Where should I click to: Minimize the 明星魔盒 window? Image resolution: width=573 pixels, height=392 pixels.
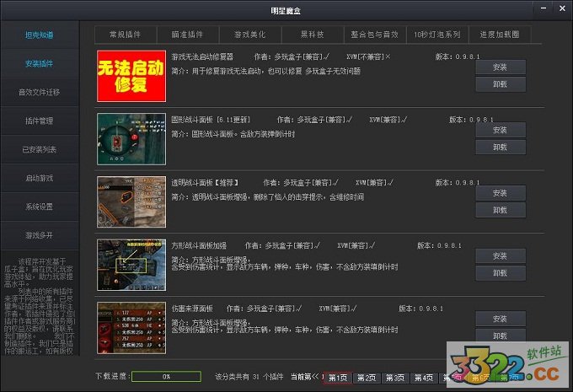(544, 8)
